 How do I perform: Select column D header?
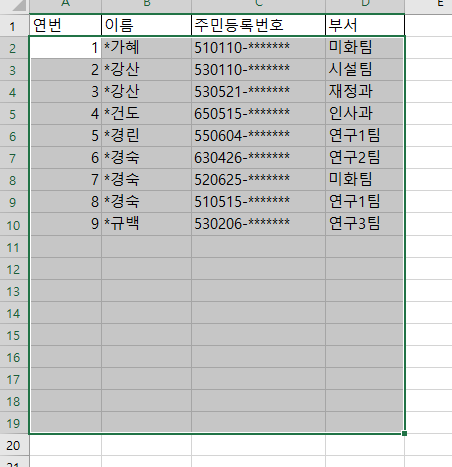point(365,6)
